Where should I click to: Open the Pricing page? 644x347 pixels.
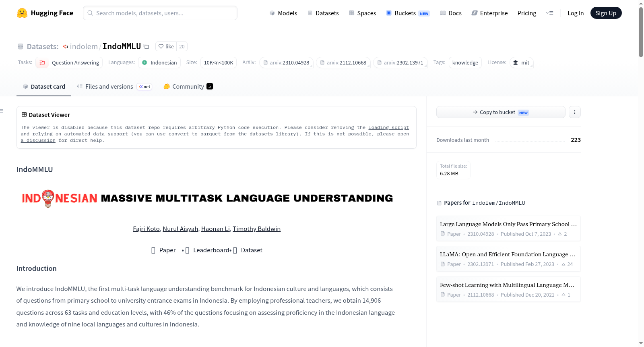tap(527, 13)
